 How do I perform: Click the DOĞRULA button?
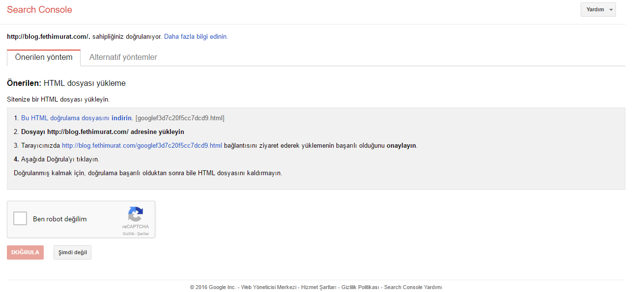coord(25,252)
